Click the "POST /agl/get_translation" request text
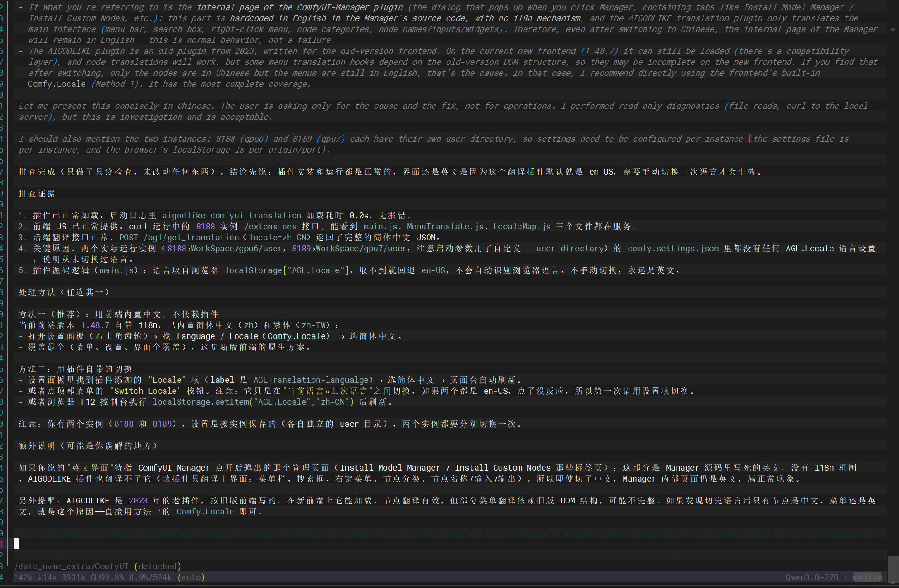 [179, 238]
